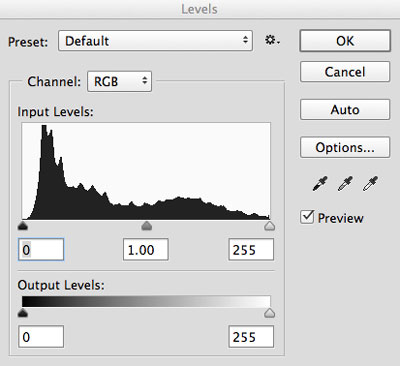The height and width of the screenshot is (366, 400).
Task: Select the gray point eyedropper
Action: pyautogui.click(x=345, y=184)
